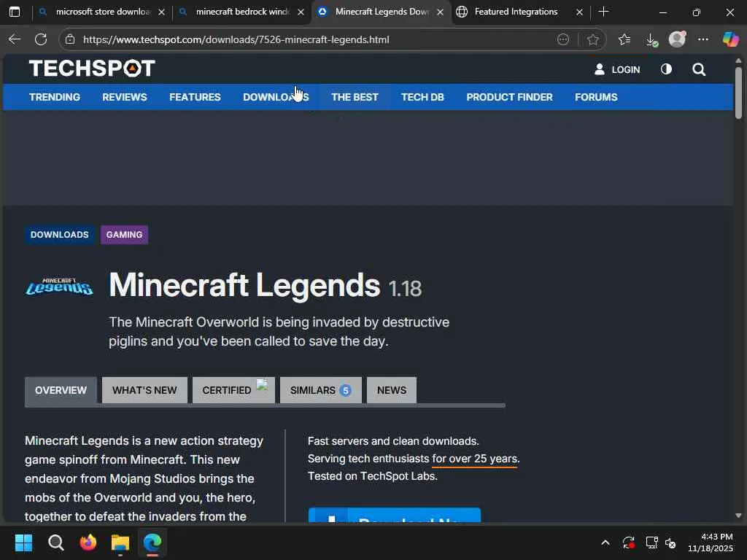
Task: Open the favorites list icon
Action: tap(624, 39)
